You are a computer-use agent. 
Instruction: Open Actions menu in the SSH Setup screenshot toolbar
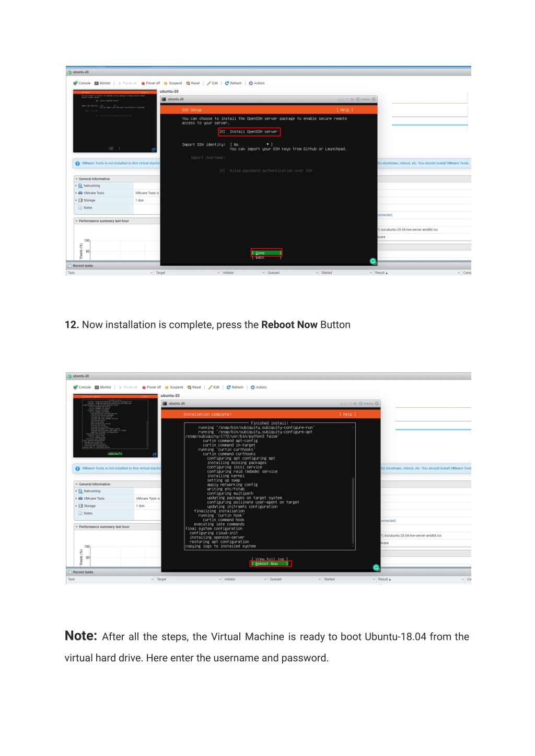coord(257,83)
